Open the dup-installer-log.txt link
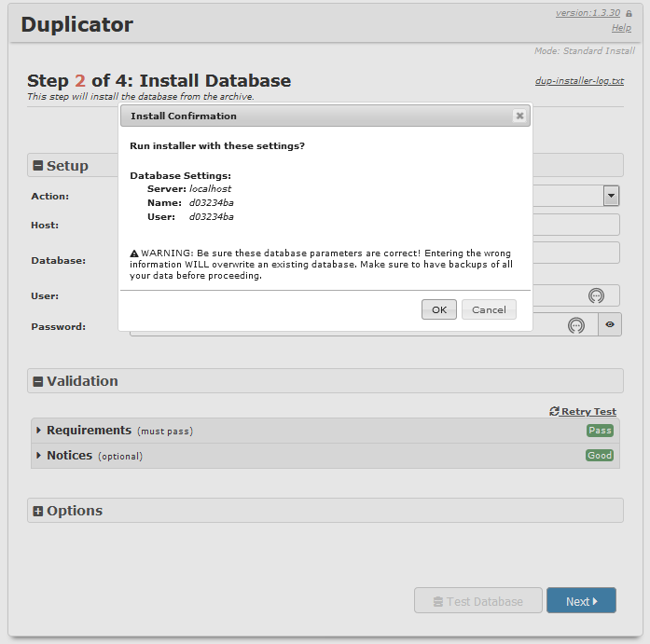Screen dimensions: 650x644 click(579, 80)
